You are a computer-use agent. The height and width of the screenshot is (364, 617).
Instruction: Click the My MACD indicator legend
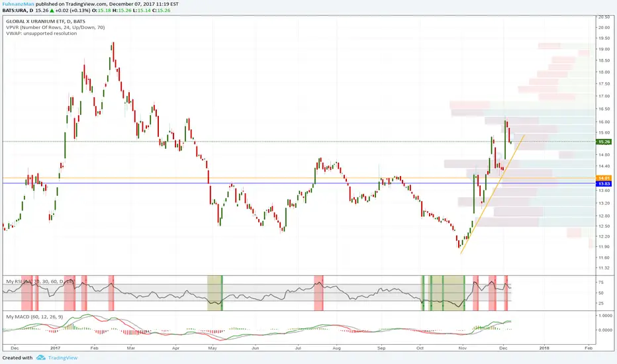point(34,316)
